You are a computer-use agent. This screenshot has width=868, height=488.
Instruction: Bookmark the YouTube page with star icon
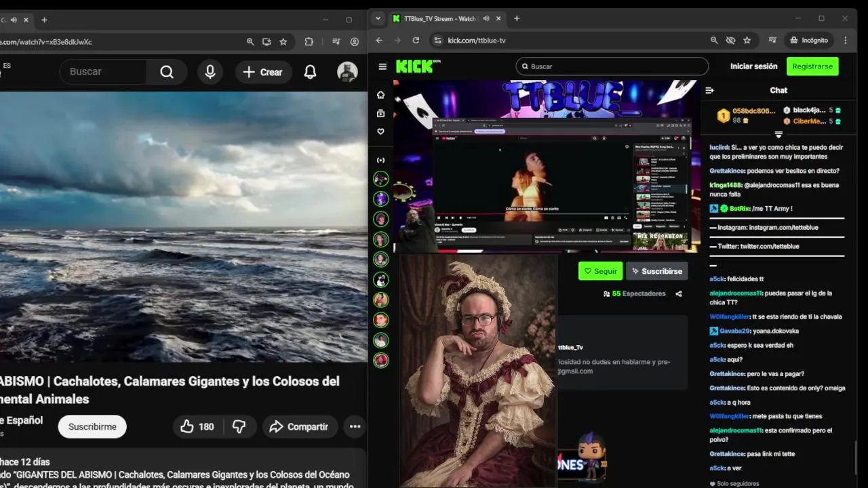283,41
